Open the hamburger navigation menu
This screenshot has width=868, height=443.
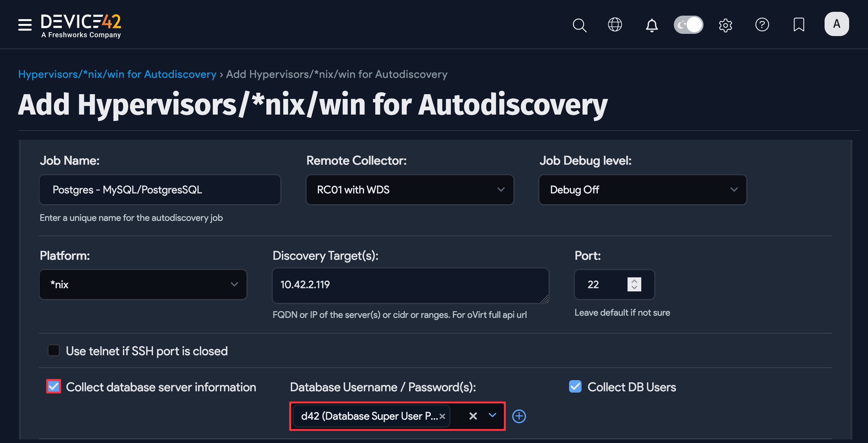[x=24, y=25]
